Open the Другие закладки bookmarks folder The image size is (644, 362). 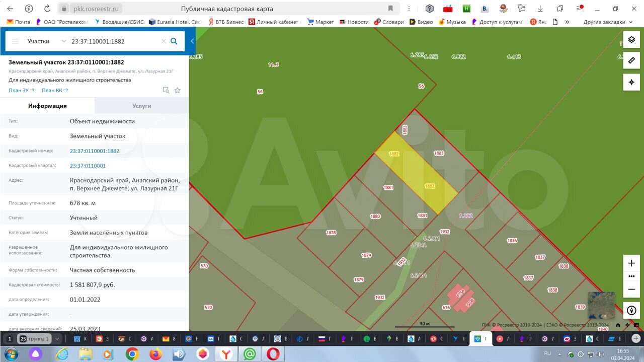(608, 22)
